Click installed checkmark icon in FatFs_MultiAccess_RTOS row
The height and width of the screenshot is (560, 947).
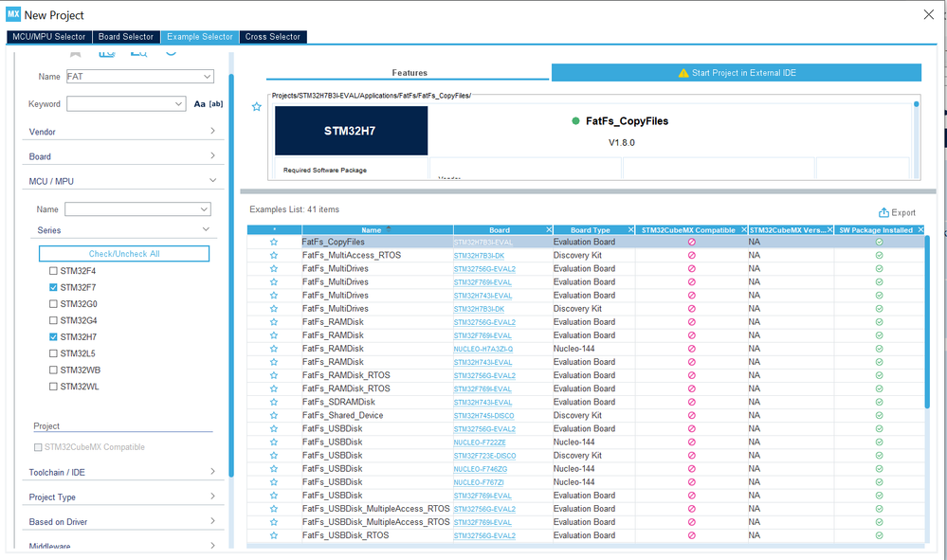[880, 255]
